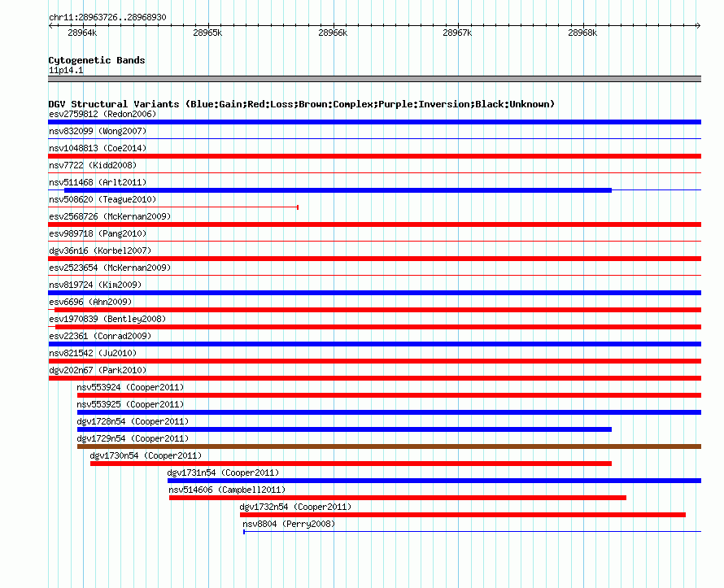Image resolution: width=724 pixels, height=588 pixels.
Task: Click the esv2759812 (Redon2006) variant label
Action: coord(102,114)
